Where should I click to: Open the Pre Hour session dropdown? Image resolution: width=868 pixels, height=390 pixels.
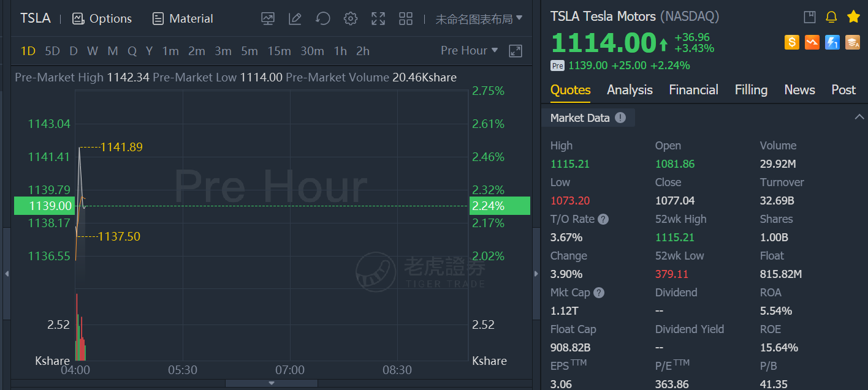(470, 51)
